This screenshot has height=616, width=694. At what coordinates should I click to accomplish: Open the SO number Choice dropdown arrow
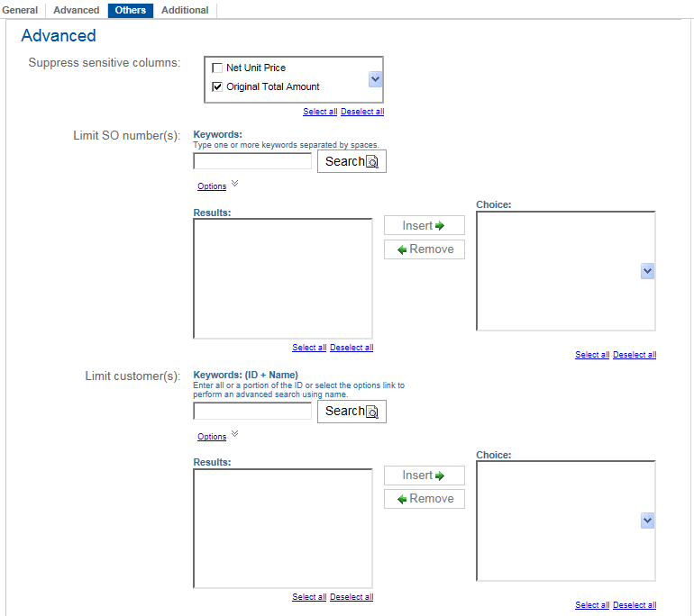click(647, 271)
